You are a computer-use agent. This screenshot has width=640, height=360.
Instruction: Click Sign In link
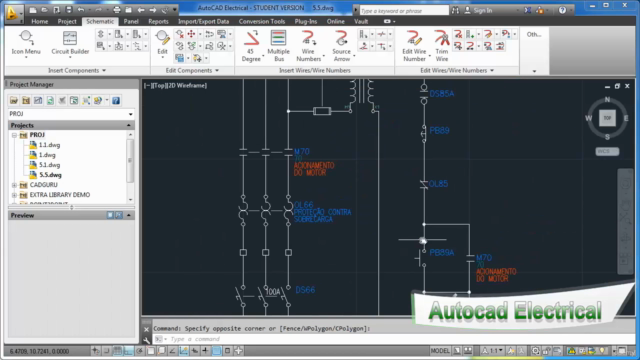click(x=483, y=11)
